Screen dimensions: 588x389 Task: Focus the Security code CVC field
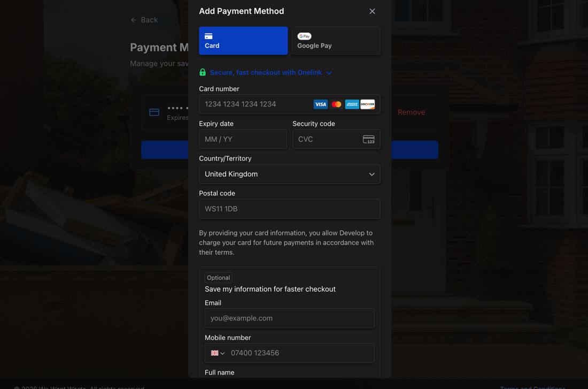336,139
